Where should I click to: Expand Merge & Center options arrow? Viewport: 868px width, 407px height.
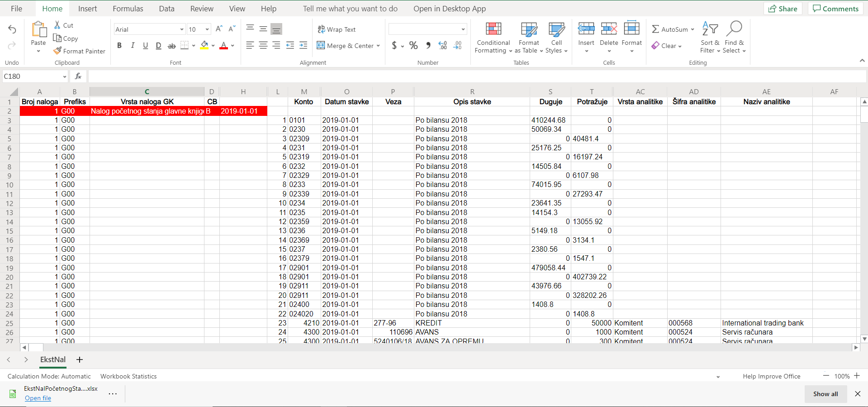378,46
